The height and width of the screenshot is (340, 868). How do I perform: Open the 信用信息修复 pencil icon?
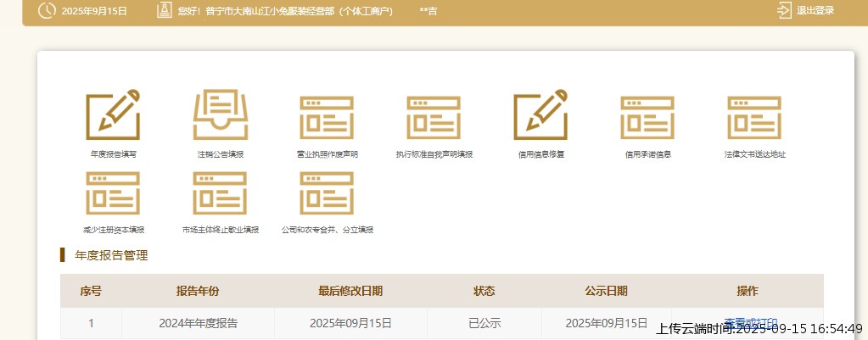pos(540,114)
